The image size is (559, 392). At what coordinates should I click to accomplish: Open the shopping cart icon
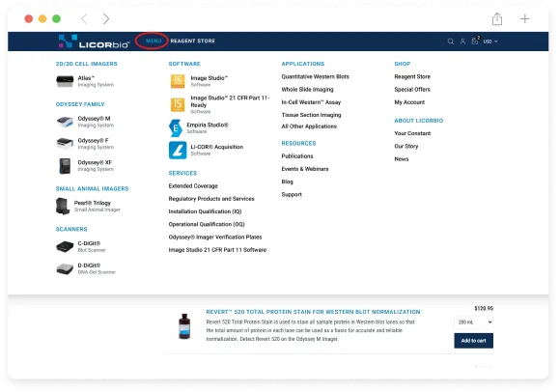click(x=475, y=41)
